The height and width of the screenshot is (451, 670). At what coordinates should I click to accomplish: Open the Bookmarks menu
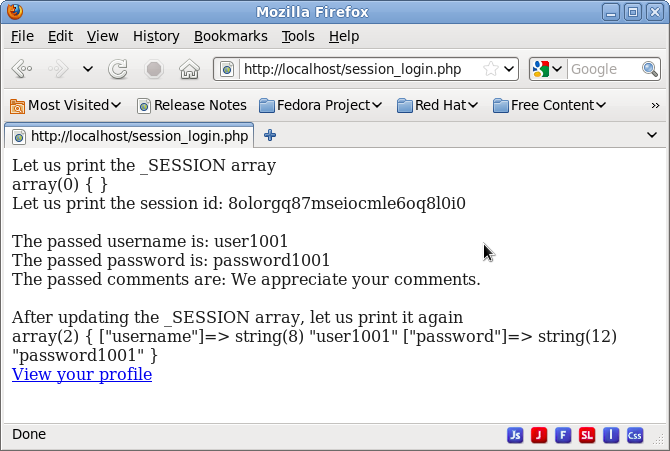point(230,36)
